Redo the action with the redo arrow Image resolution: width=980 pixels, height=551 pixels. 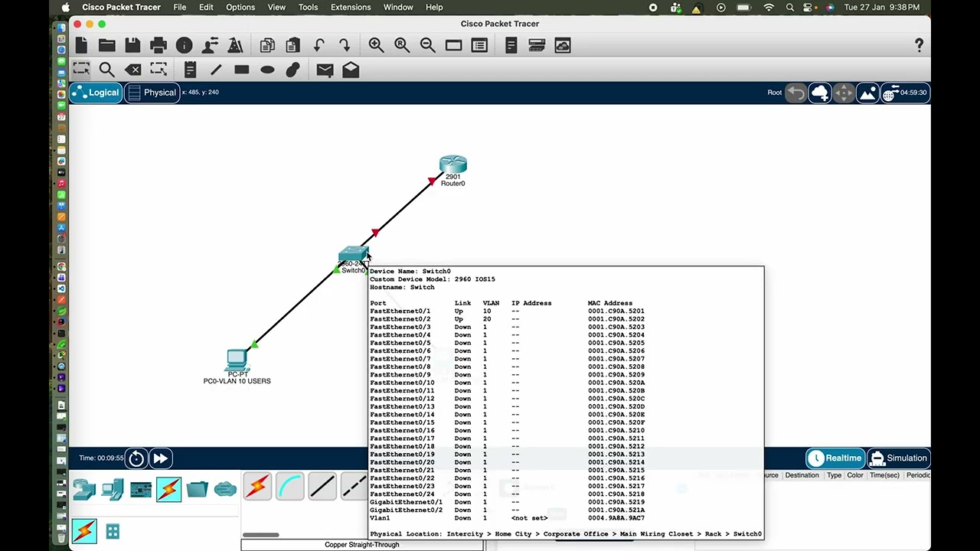point(344,46)
